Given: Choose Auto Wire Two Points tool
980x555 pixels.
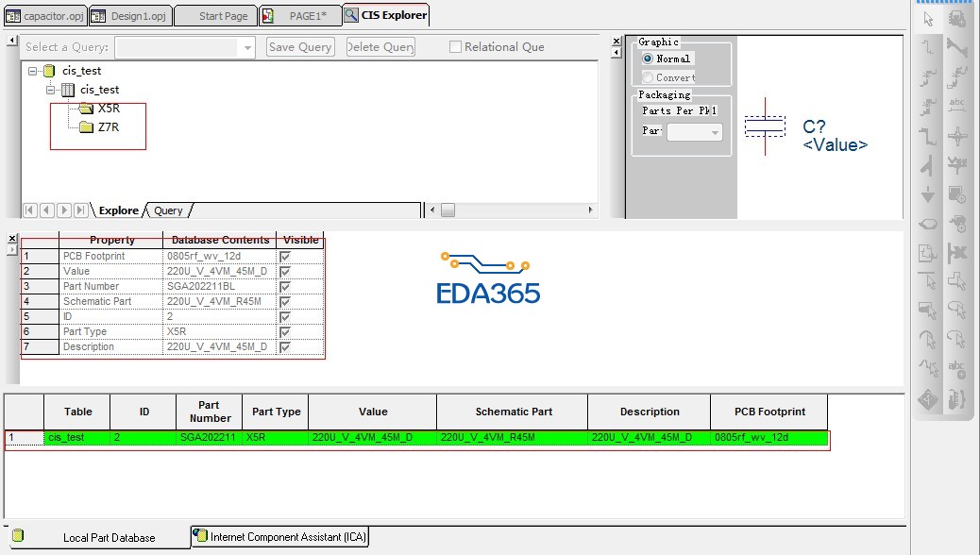Looking at the screenshot, I should (x=928, y=76).
